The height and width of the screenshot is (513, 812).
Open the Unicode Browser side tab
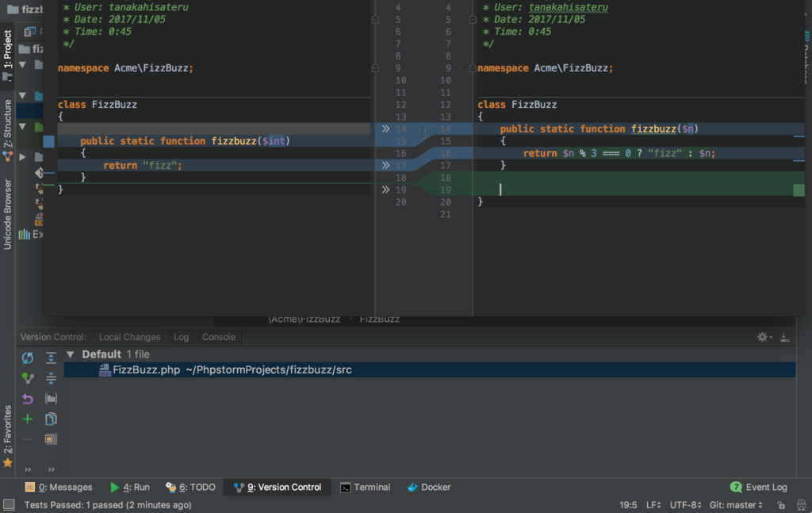point(8,214)
